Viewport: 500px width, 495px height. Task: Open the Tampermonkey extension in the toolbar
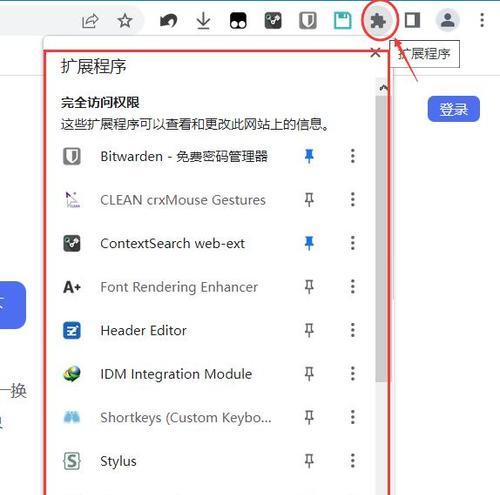click(238, 21)
